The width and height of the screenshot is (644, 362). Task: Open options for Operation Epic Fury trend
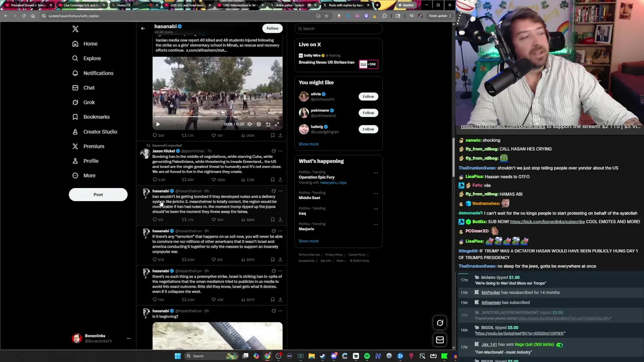point(376,173)
